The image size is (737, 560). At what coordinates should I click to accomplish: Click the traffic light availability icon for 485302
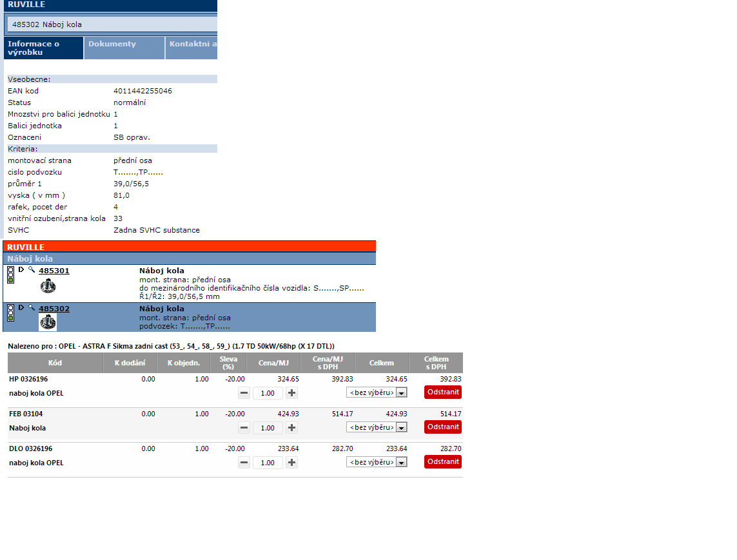point(10,313)
